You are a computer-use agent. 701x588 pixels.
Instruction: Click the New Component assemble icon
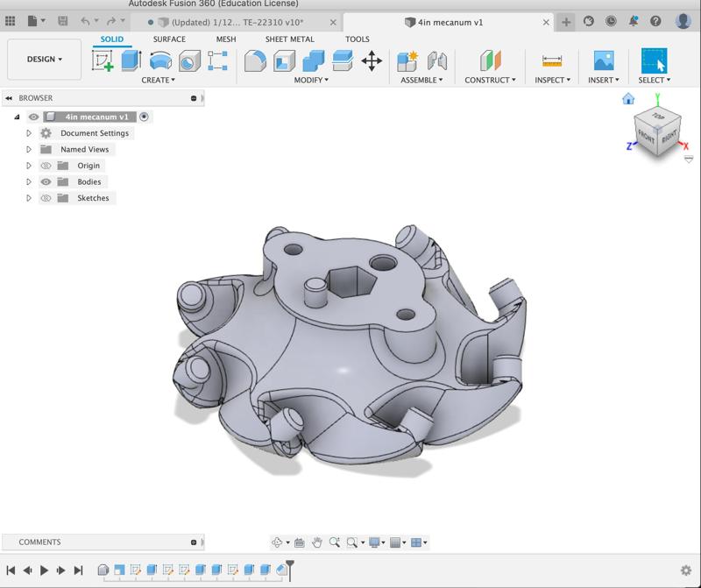(407, 60)
